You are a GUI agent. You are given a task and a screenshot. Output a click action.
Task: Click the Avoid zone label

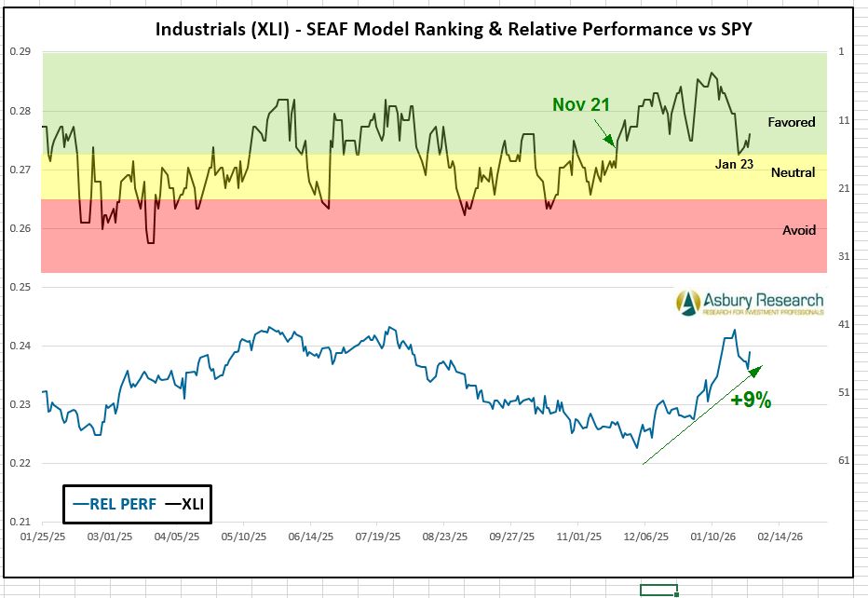point(798,230)
